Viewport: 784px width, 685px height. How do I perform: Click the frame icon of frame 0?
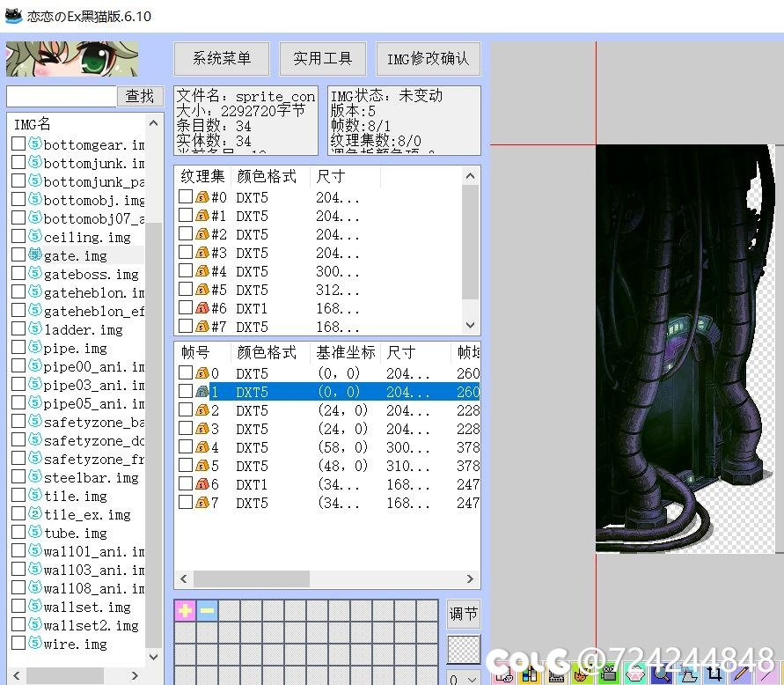click(202, 372)
